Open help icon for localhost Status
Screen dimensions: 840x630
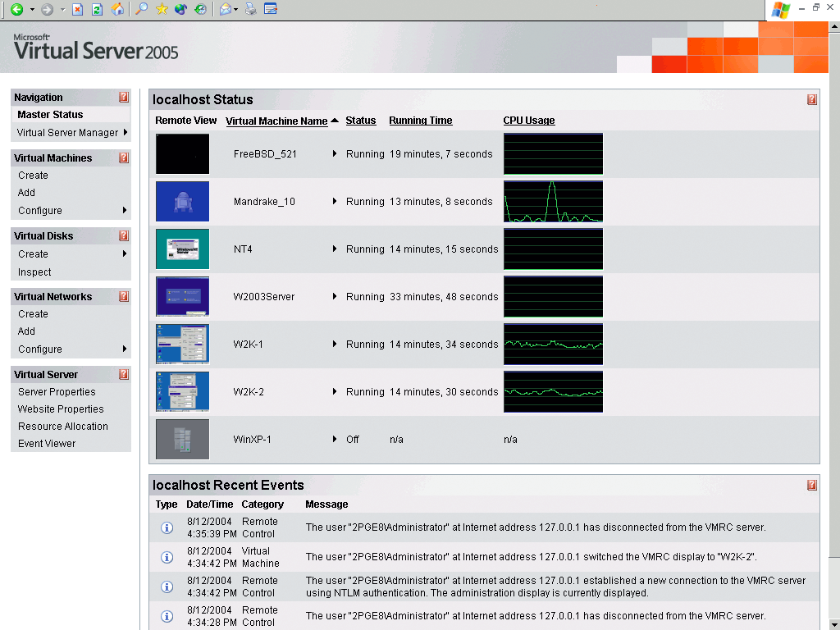tap(811, 99)
